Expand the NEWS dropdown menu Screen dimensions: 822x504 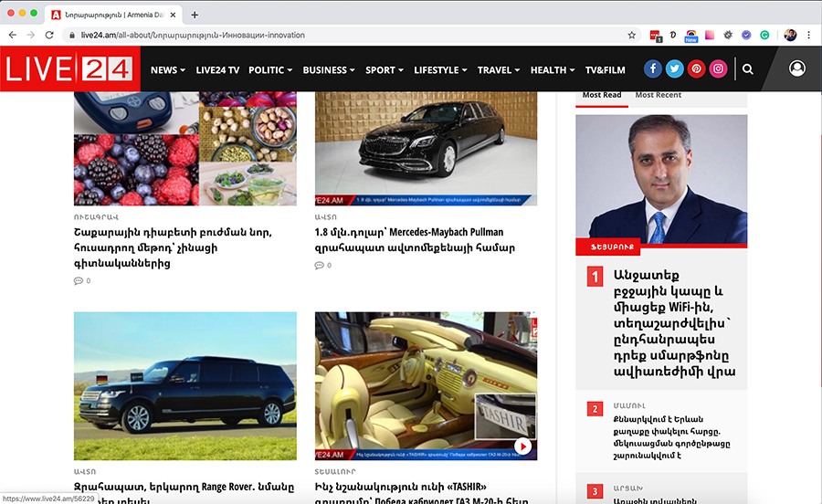click(x=168, y=69)
